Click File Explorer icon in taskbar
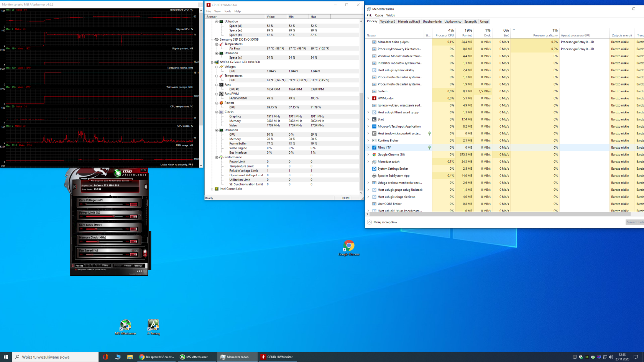This screenshot has width=644, height=362. pos(130,357)
